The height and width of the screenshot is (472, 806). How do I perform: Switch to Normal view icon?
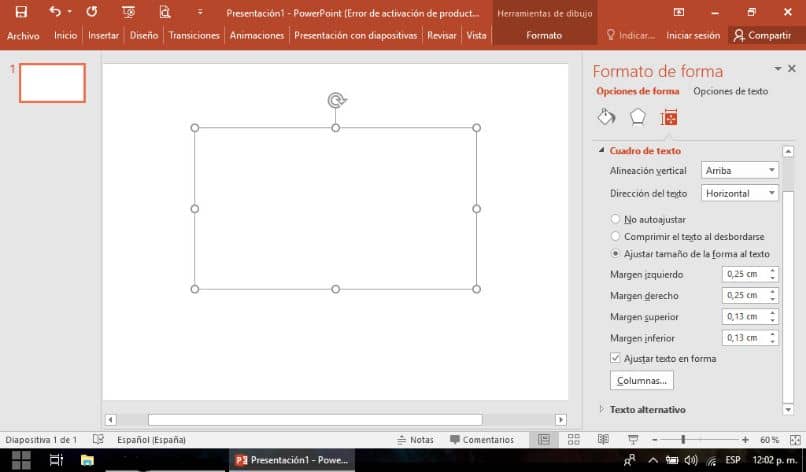[x=544, y=439]
